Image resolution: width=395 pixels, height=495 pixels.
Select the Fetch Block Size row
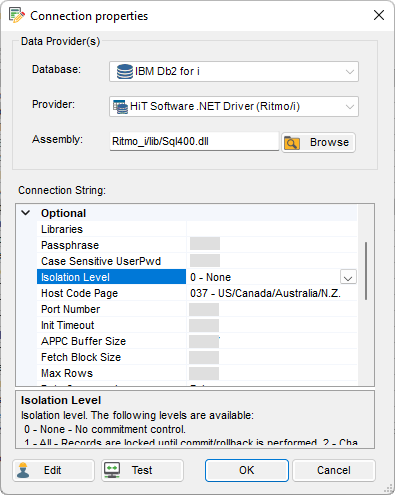click(x=197, y=357)
